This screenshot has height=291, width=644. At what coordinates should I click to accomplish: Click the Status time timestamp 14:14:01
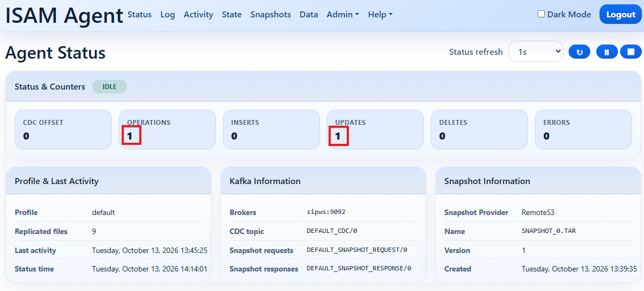150,269
